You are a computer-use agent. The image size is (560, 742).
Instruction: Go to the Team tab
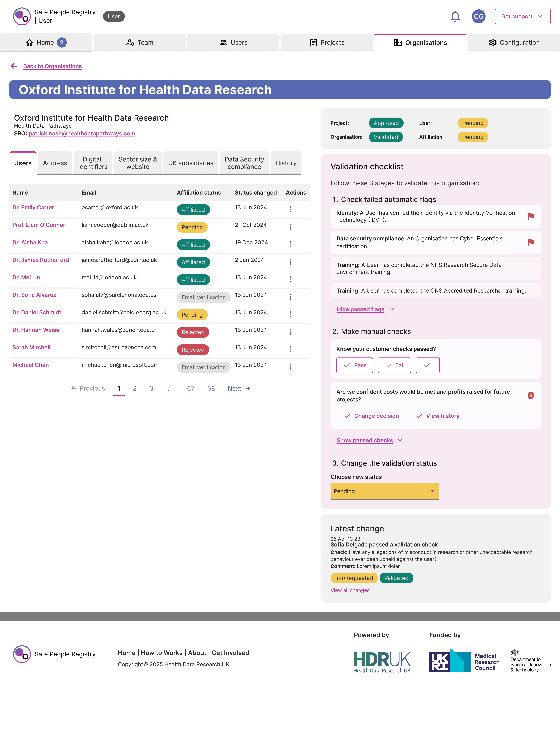point(140,43)
